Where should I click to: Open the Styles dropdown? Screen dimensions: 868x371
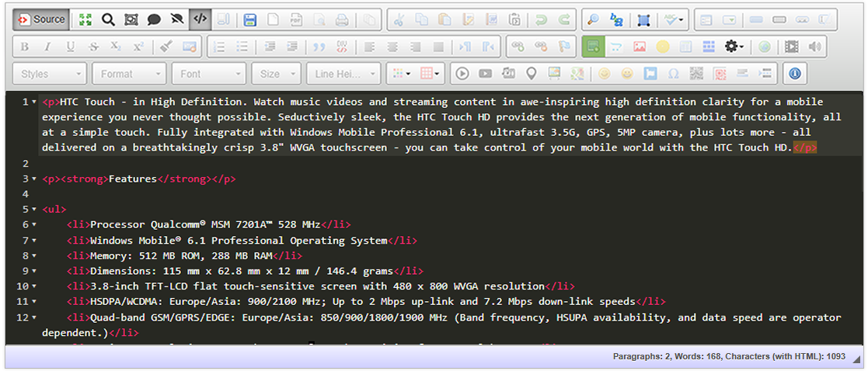pyautogui.click(x=50, y=74)
